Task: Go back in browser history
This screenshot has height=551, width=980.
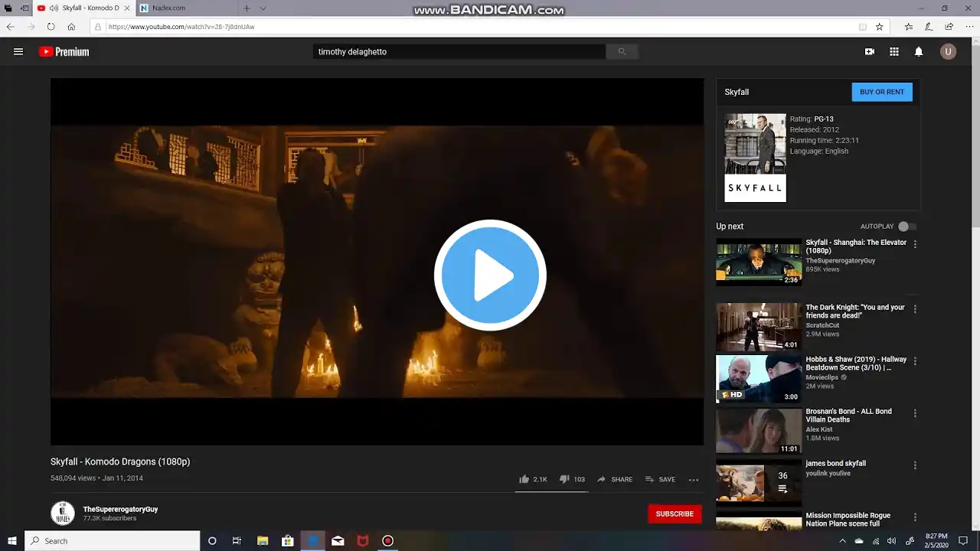Action: [x=11, y=27]
